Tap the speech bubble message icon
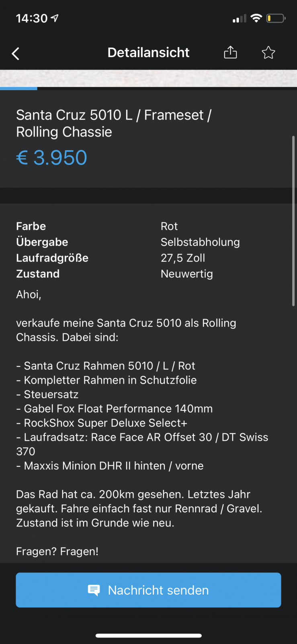Viewport: 297px width, 644px height. (94, 590)
